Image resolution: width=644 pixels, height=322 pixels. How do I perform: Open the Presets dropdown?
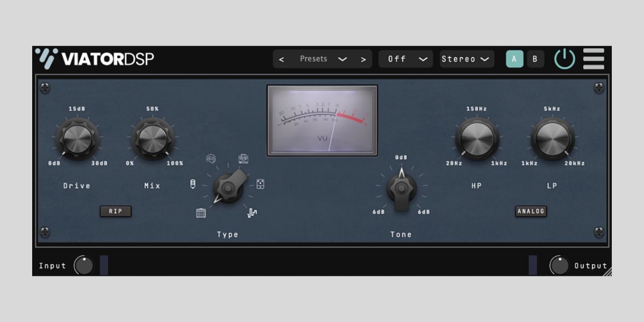click(x=314, y=59)
